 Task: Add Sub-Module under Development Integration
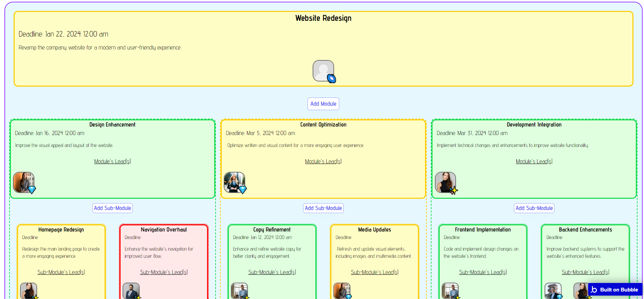tap(534, 208)
